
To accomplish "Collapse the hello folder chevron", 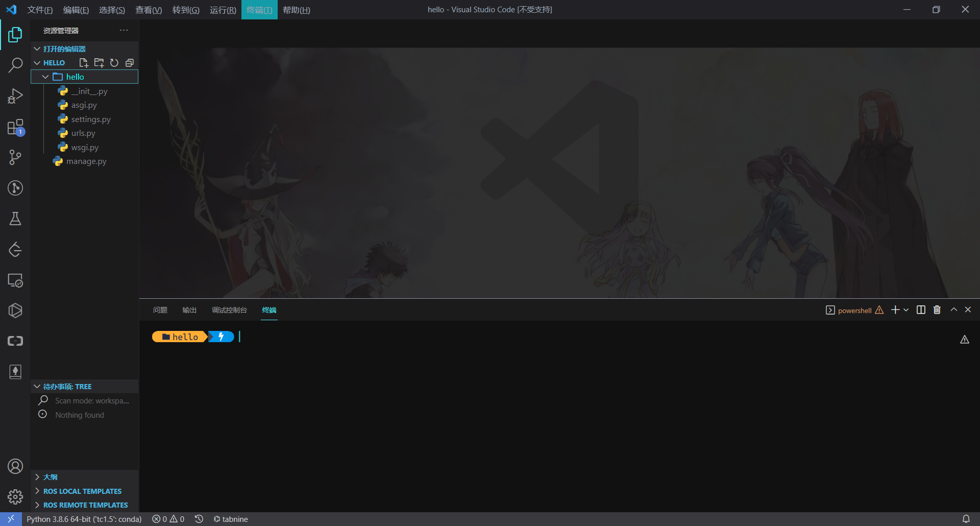I will [45, 77].
